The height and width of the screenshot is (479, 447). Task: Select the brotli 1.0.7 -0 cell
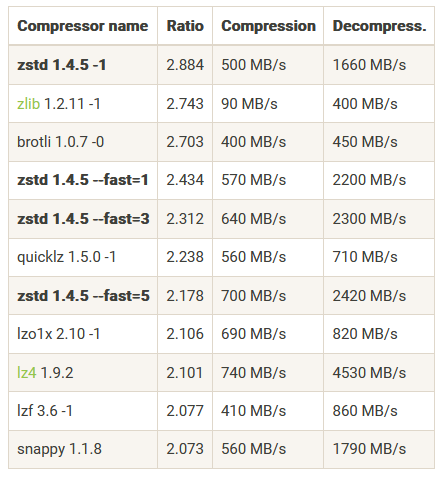(x=83, y=142)
